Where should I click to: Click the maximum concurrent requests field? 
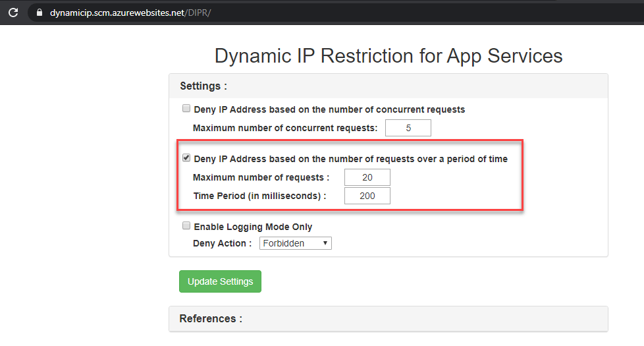pos(408,128)
